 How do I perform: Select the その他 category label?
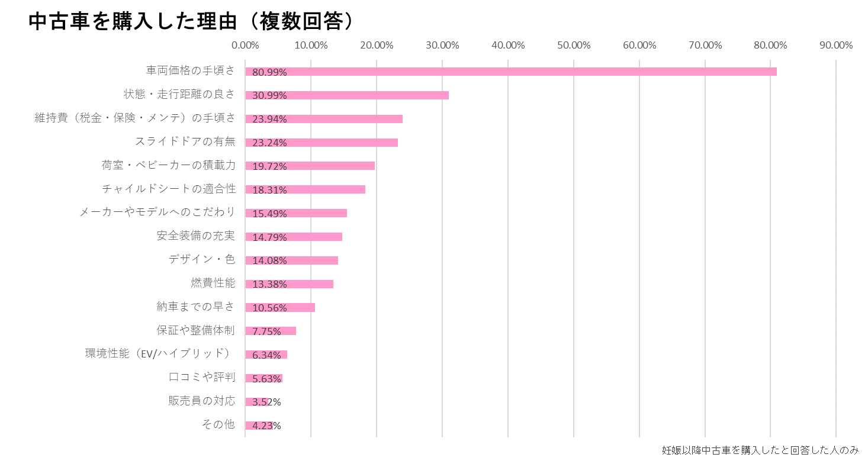point(218,424)
